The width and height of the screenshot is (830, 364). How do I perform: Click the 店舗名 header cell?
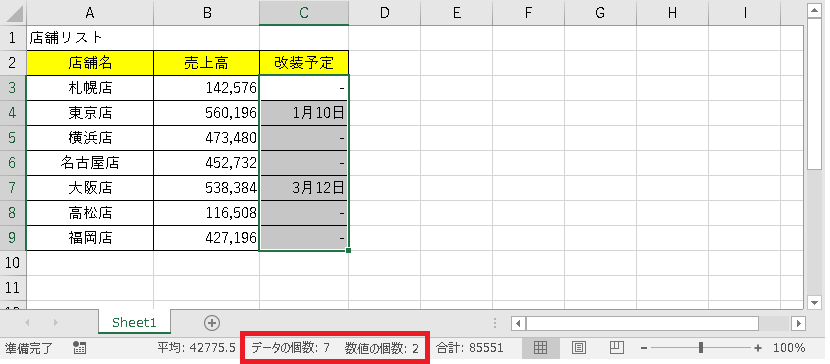click(x=90, y=63)
